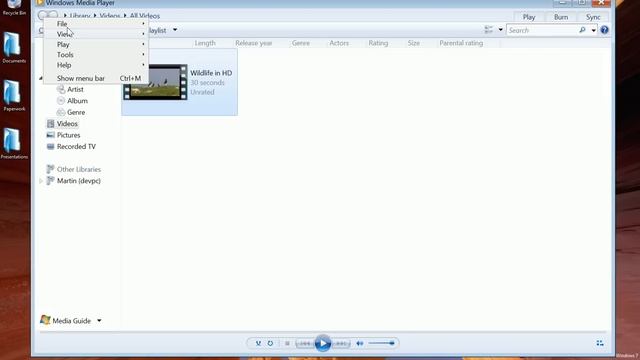
Task: Sort by the Actors column
Action: (x=339, y=43)
